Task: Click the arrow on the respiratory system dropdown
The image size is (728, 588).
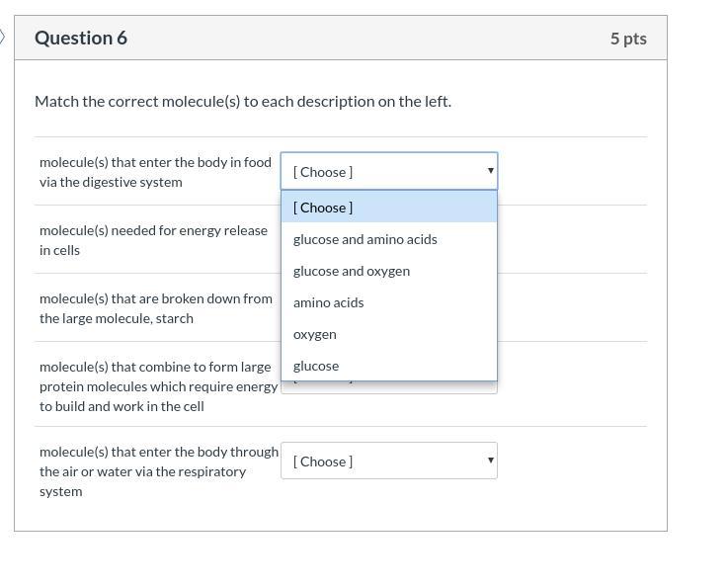Action: coord(490,461)
